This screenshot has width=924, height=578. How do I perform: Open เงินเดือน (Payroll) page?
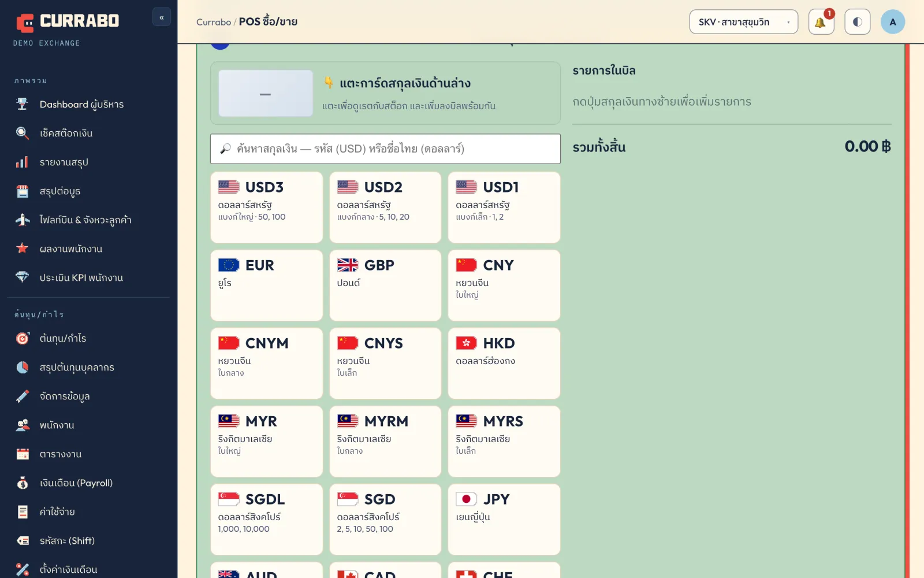coord(89,483)
